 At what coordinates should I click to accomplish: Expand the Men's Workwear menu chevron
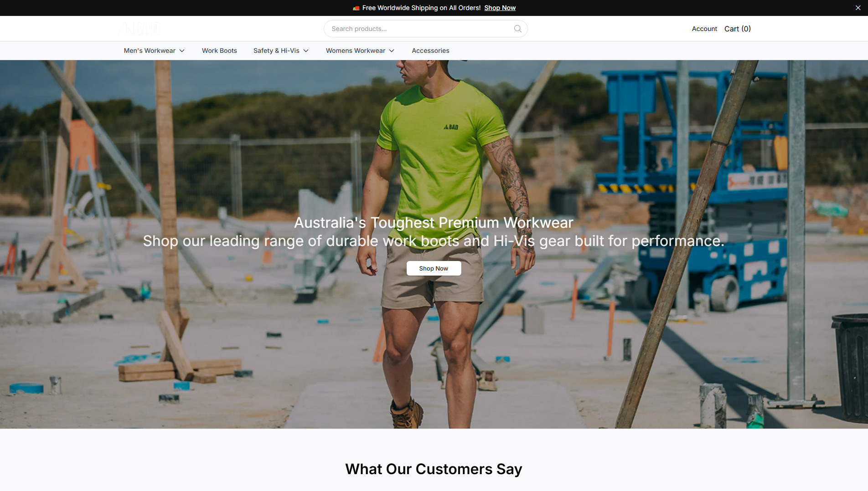click(x=182, y=51)
